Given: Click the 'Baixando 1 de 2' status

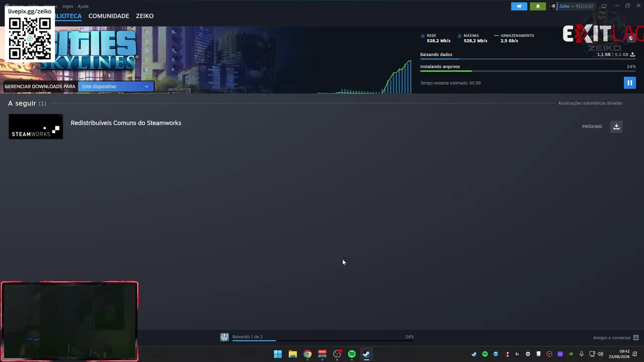Looking at the screenshot, I should pos(248,337).
